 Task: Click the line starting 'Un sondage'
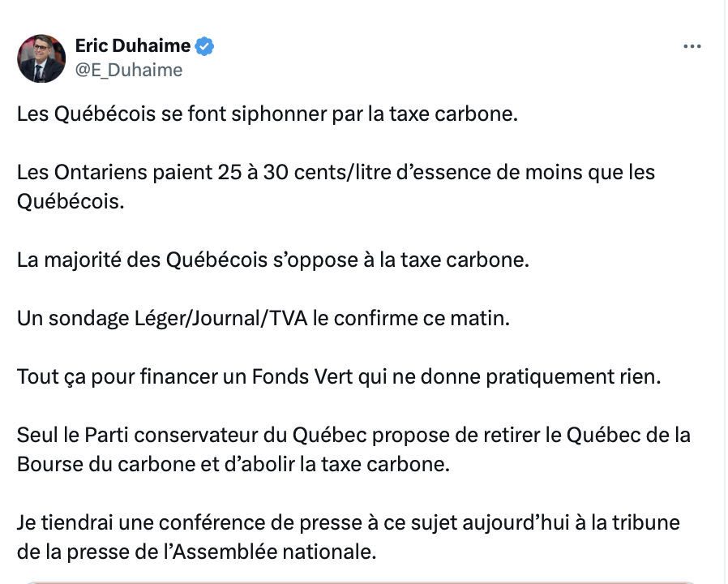[263, 319]
